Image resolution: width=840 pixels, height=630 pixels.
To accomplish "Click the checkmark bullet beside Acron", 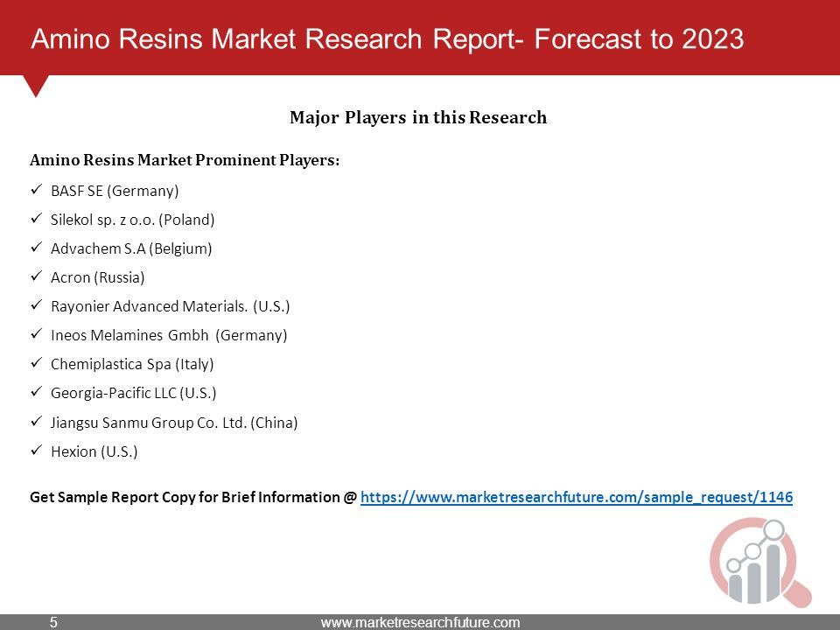I will (x=37, y=276).
